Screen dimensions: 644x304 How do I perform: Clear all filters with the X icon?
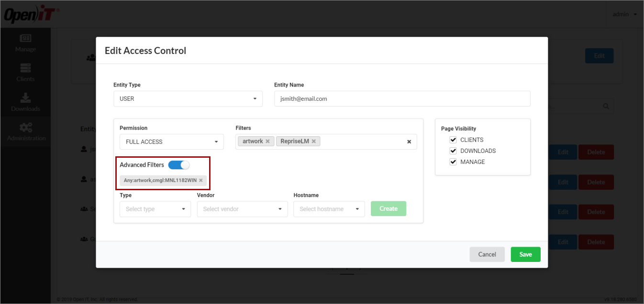point(409,142)
